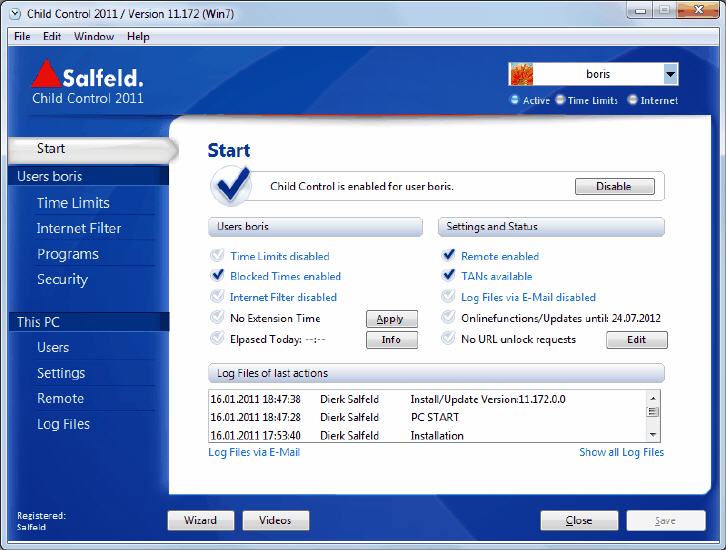Click the Disable button
The height and width of the screenshot is (550, 726).
point(614,186)
